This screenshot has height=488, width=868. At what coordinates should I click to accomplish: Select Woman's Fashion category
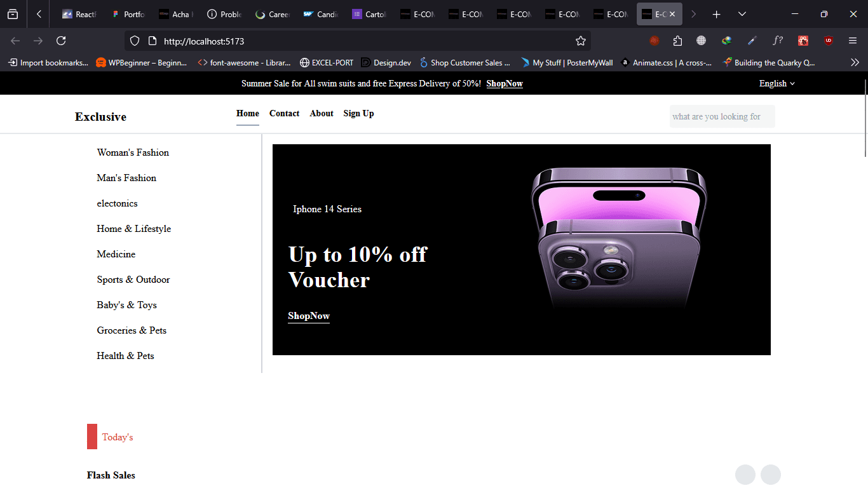pyautogui.click(x=133, y=152)
